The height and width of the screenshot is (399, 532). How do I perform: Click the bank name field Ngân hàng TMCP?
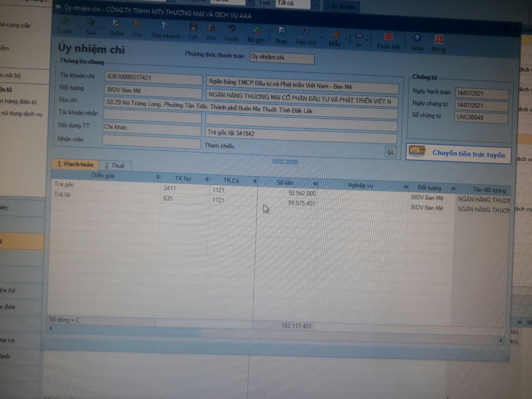click(x=303, y=85)
